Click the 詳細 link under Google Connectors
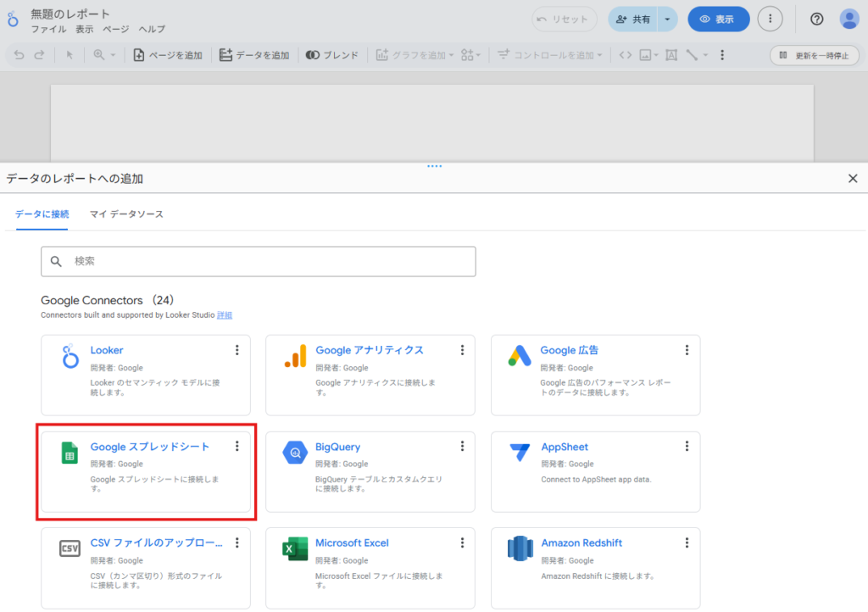This screenshot has width=868, height=612. tap(225, 315)
